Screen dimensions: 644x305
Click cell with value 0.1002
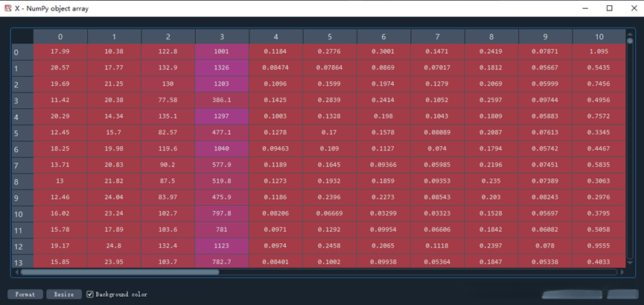coord(330,261)
